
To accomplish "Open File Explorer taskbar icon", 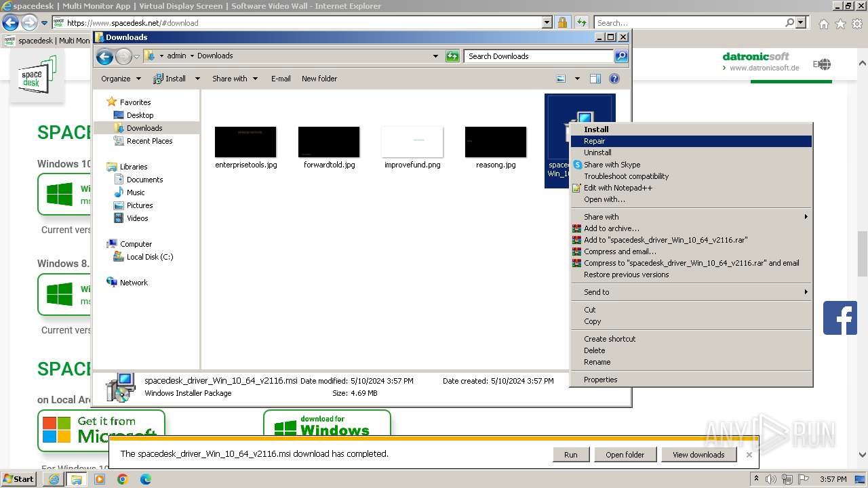I will coord(77,479).
